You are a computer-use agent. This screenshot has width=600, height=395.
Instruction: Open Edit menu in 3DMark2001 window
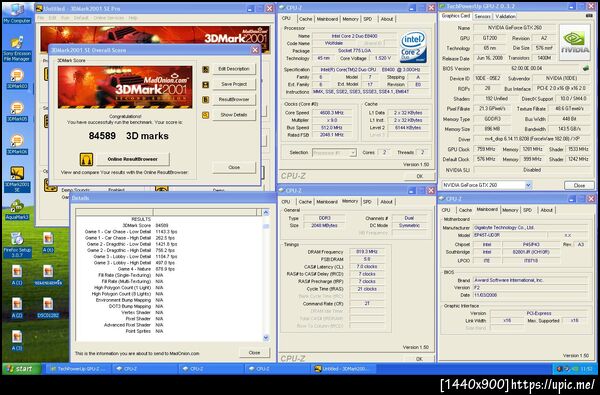[52, 18]
